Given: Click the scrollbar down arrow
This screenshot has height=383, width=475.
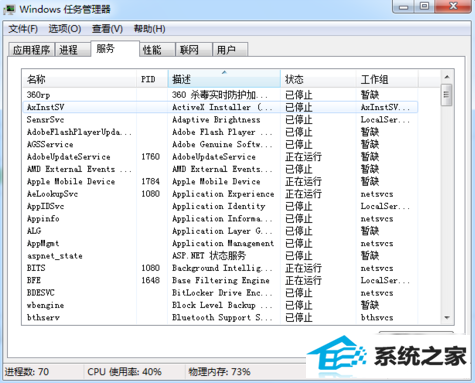Looking at the screenshot, I should click(447, 318).
